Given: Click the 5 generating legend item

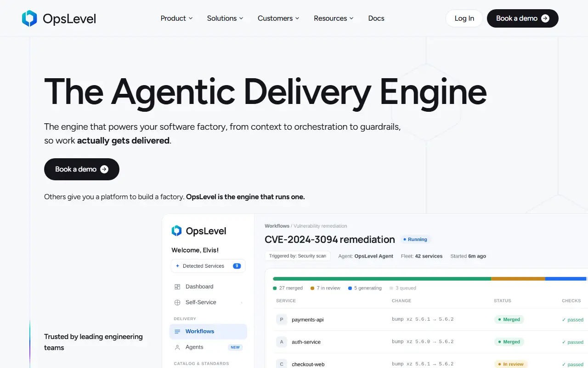Looking at the screenshot, I should click(x=365, y=288).
